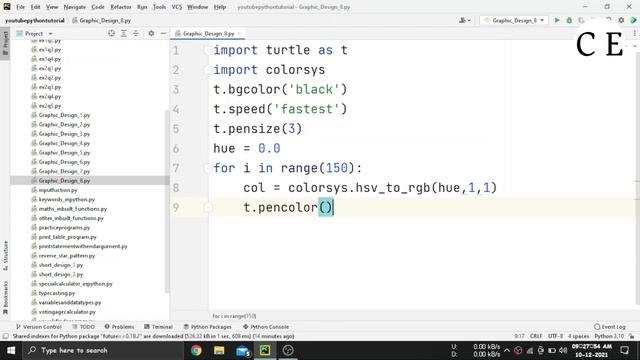Open the Version Control tool window
The width and height of the screenshot is (640, 360).
tap(39, 327)
